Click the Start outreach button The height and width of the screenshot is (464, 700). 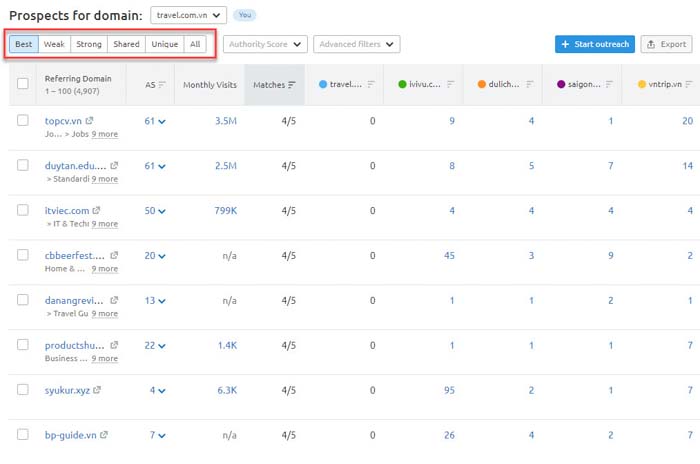pyautogui.click(x=595, y=44)
